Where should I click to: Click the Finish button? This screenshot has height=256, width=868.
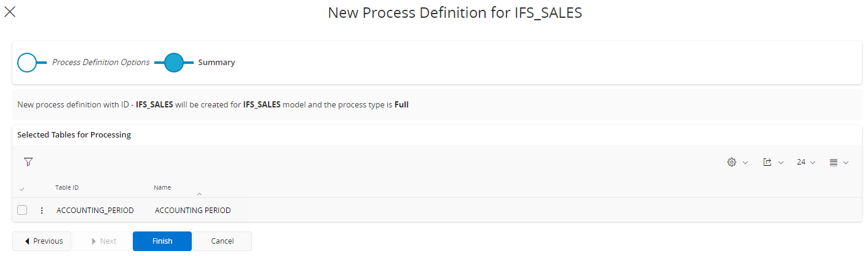tap(162, 241)
